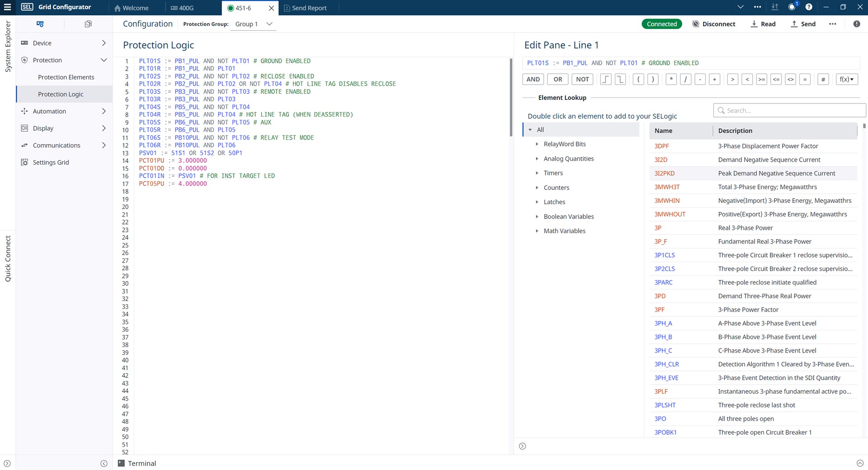
Task: Insert not-equal operator
Action: pos(791,80)
